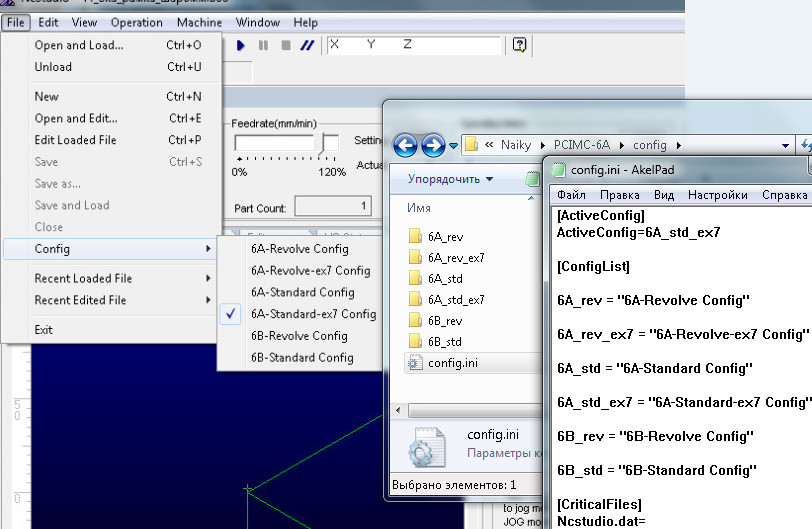Click the X Y Z coordinate field
This screenshot has height=529, width=812.
tap(415, 45)
